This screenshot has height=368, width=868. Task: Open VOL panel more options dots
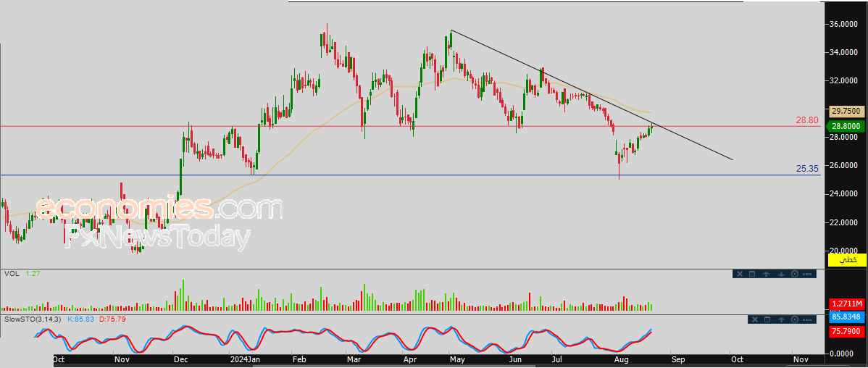[x=807, y=274]
